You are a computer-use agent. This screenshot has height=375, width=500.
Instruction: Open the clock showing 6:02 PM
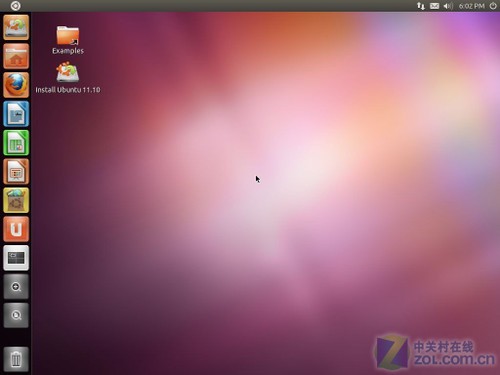471,6
